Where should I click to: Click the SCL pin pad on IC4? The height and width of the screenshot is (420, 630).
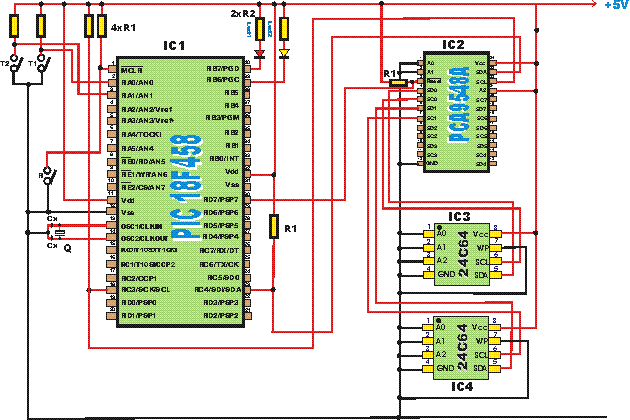click(x=495, y=355)
